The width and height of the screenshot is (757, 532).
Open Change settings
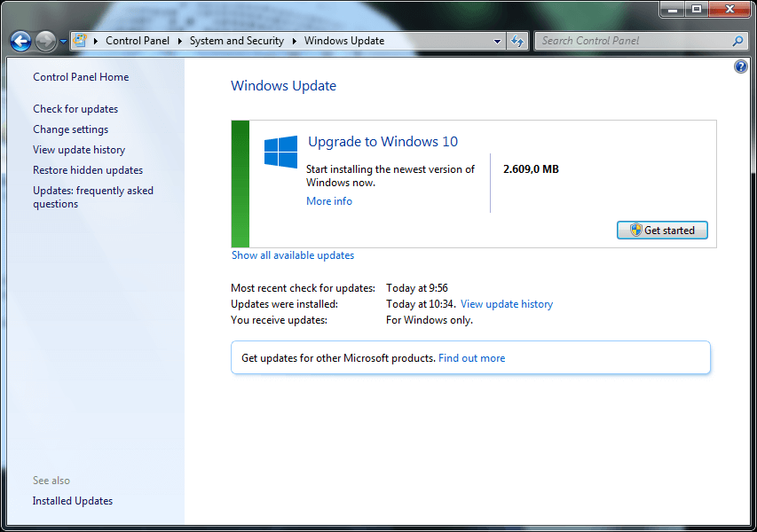pos(70,129)
